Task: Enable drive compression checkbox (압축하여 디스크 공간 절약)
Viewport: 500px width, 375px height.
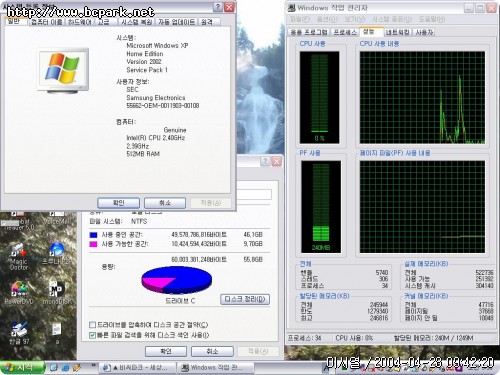Action: (93, 325)
